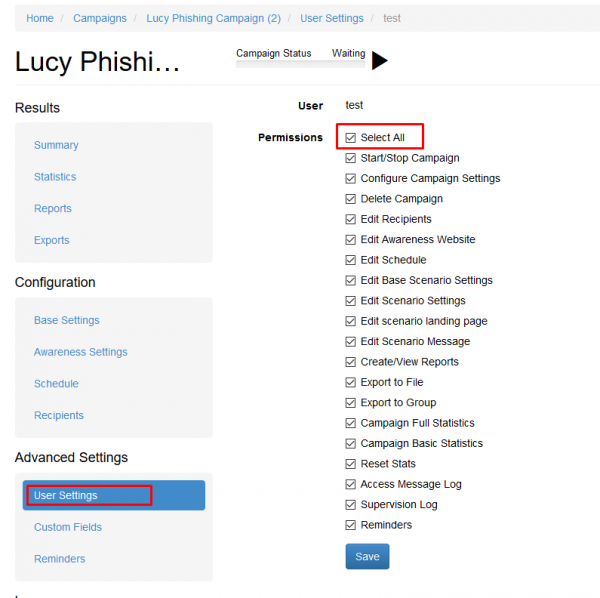Image resolution: width=600 pixels, height=598 pixels.
Task: Open Lucy Phishing Campaign (2) breadcrumb
Action: 214,18
